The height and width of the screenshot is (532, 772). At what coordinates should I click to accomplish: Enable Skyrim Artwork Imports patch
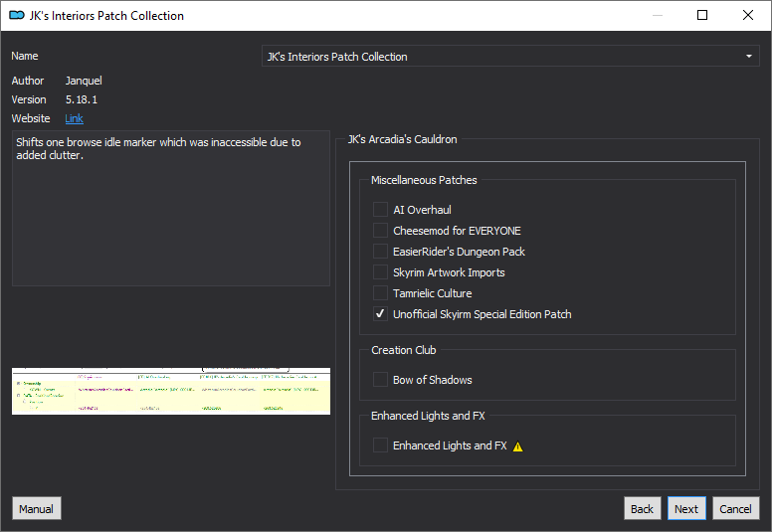point(380,272)
